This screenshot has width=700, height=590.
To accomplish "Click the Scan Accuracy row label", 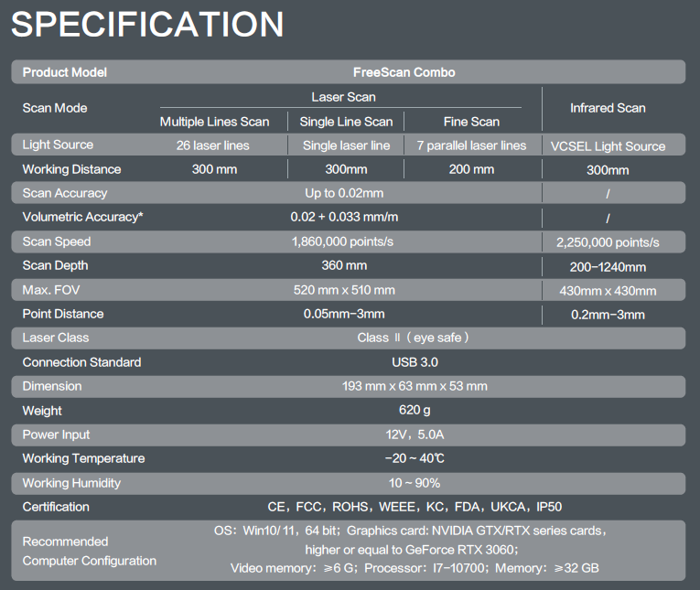I will pyautogui.click(x=65, y=193).
